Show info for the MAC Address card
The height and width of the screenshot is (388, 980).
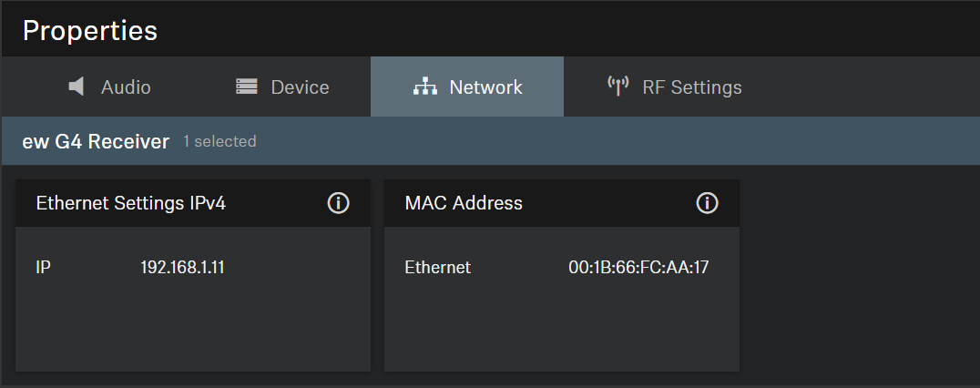click(x=707, y=203)
